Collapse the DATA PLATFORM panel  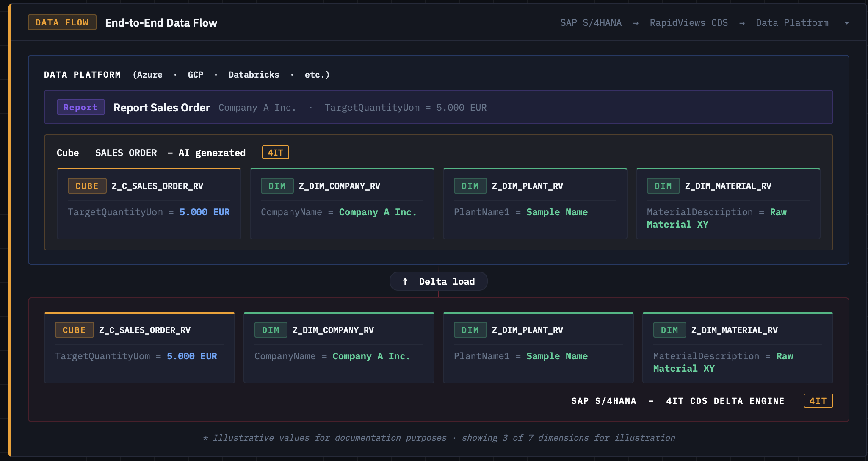click(82, 74)
